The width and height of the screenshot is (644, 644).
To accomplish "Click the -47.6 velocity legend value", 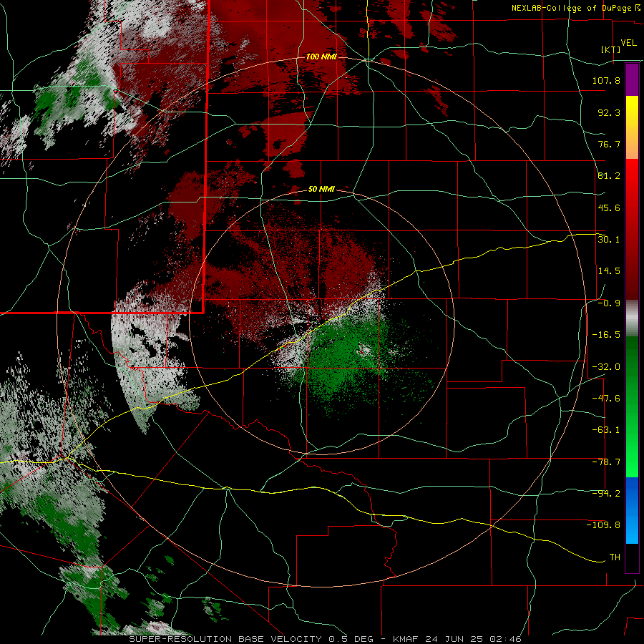I will pos(606,399).
